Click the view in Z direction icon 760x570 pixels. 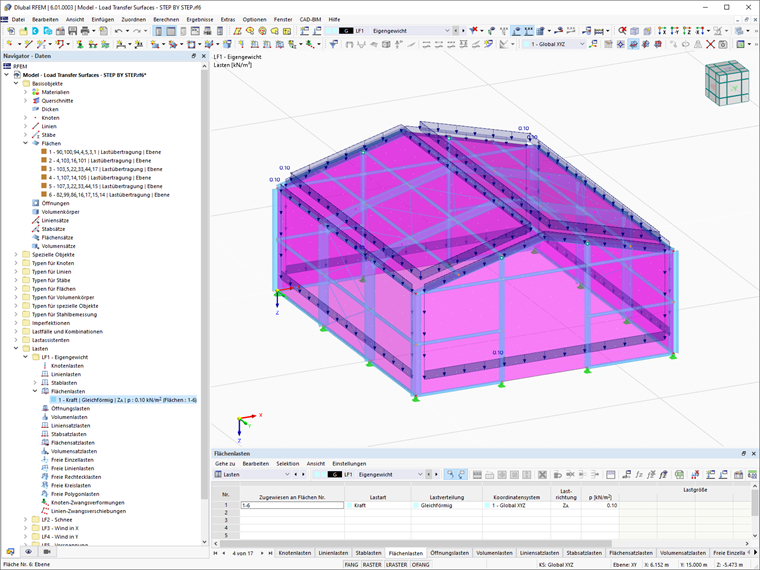point(687,31)
